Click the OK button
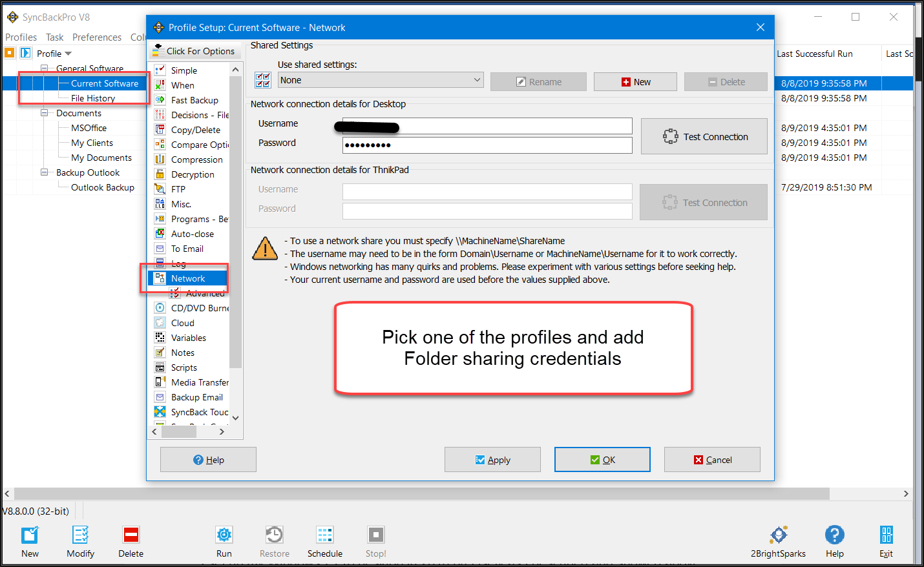Image resolution: width=924 pixels, height=567 pixels. pyautogui.click(x=602, y=460)
